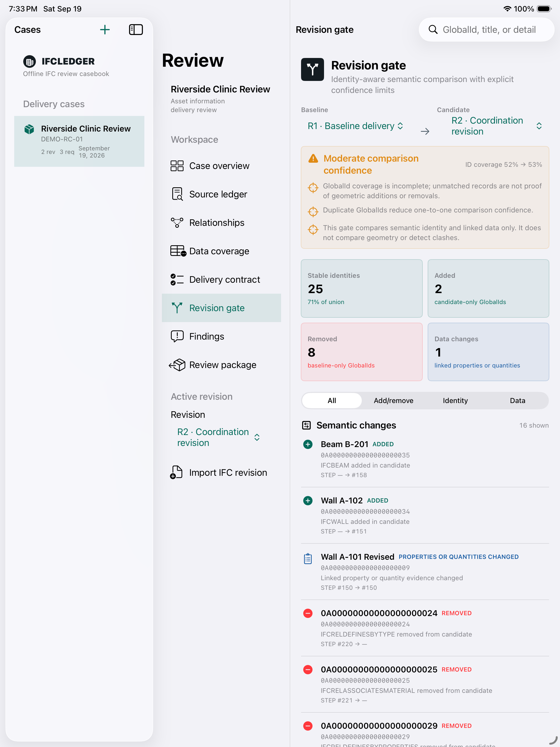Select the 0A0000000000000000025 REMOVED row
Screen dimensions: 560x747
tap(425, 685)
